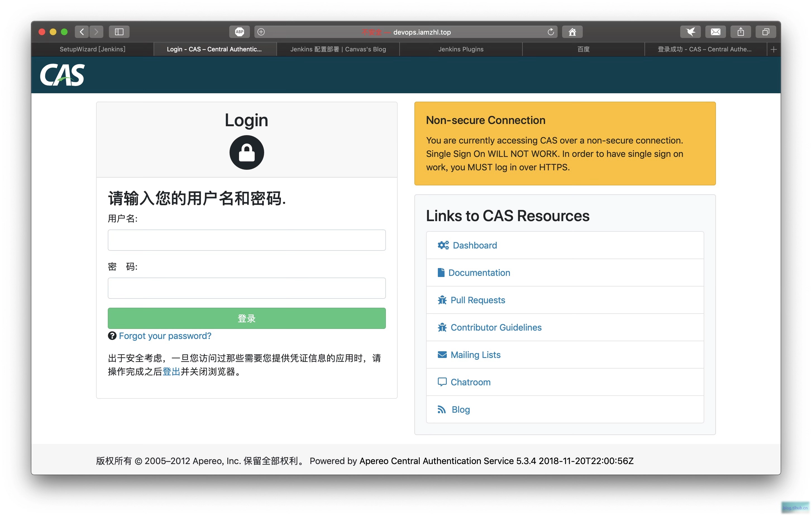Open the Adblock Plus extension icon
This screenshot has width=812, height=516.
tap(239, 32)
